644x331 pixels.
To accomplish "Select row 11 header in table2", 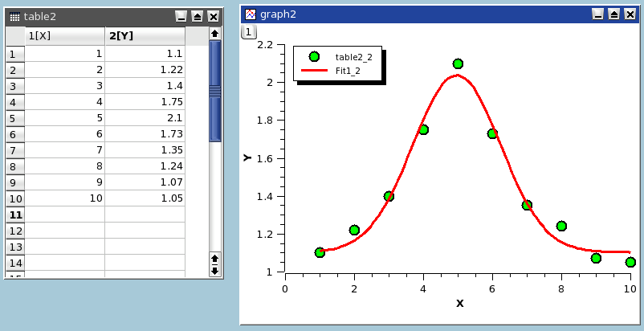I will (x=14, y=215).
